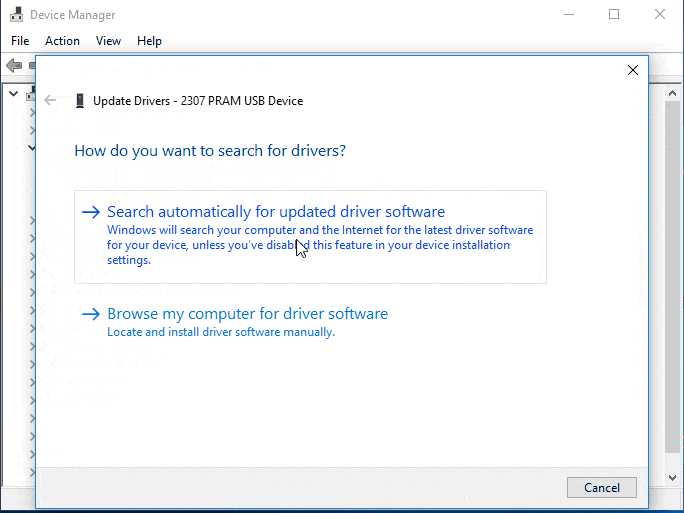Screen dimensions: 684x513
Task: Click the USB device icon beside Update Drivers
Action: point(80,100)
